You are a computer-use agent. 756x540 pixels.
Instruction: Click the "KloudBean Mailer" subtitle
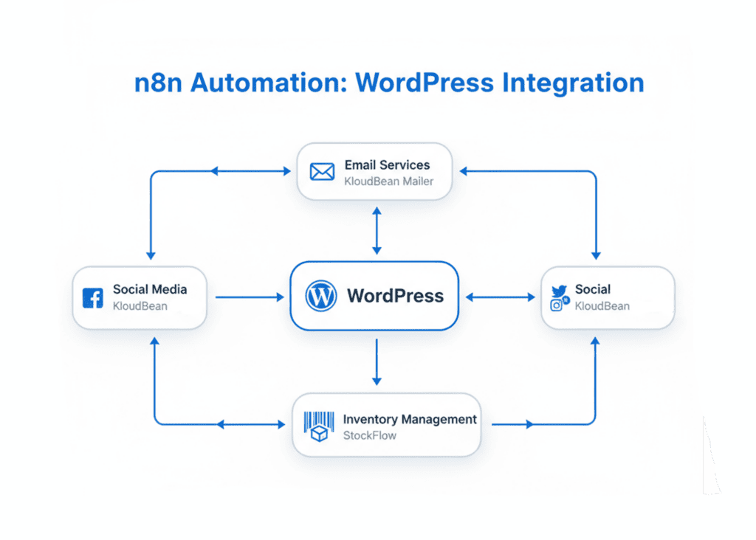coord(388,181)
